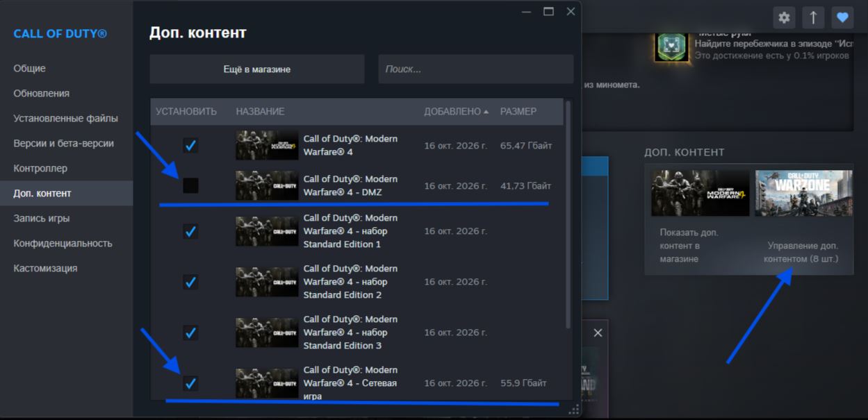The image size is (868, 420).
Task: Click the Сетевая игра row thumbnail
Action: pyautogui.click(x=267, y=383)
